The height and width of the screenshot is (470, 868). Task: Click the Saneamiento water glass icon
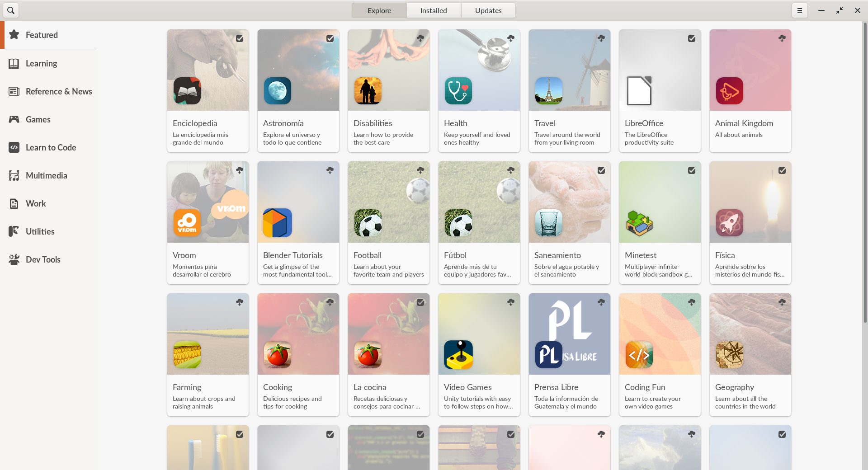point(549,223)
